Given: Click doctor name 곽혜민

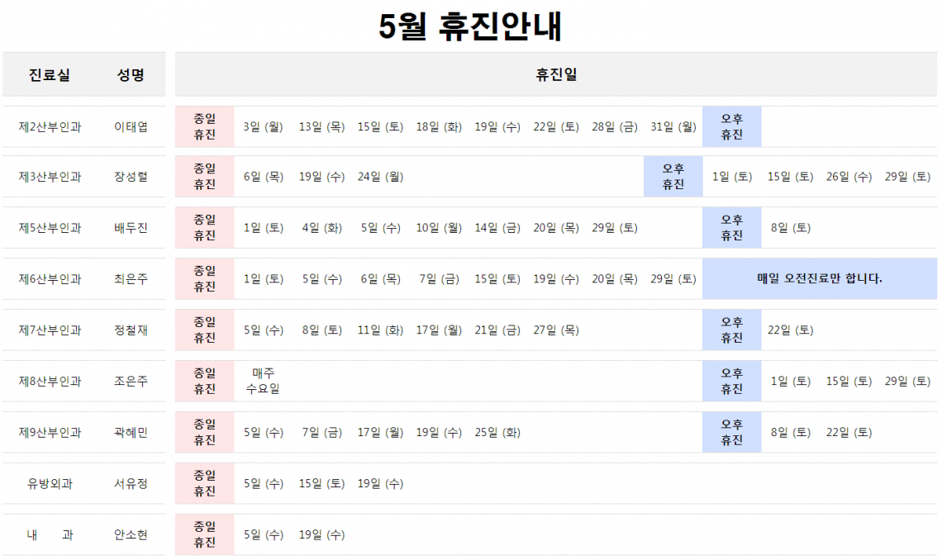Looking at the screenshot, I should 131,433.
